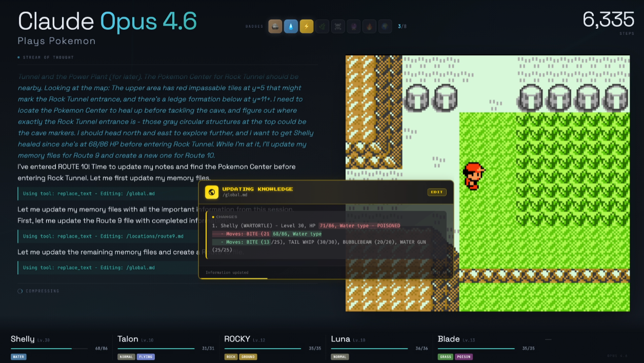Click Blade's HP bar

[476, 349]
